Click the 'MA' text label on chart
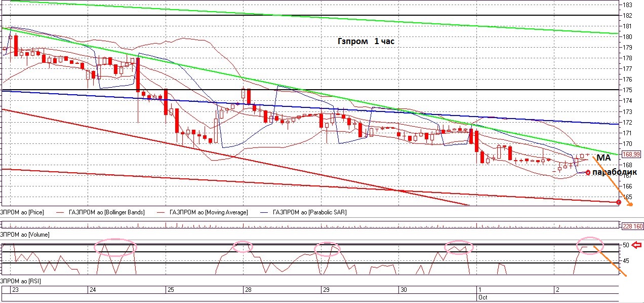This screenshot has width=644, height=303. coord(603,159)
